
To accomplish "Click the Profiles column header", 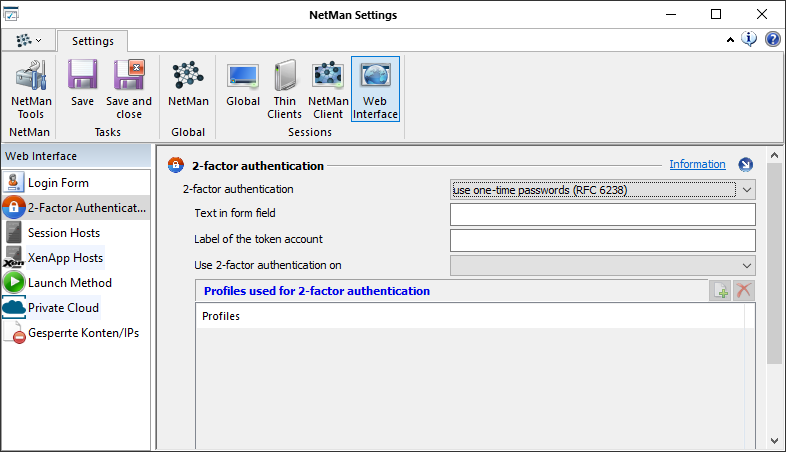I will (x=470, y=316).
